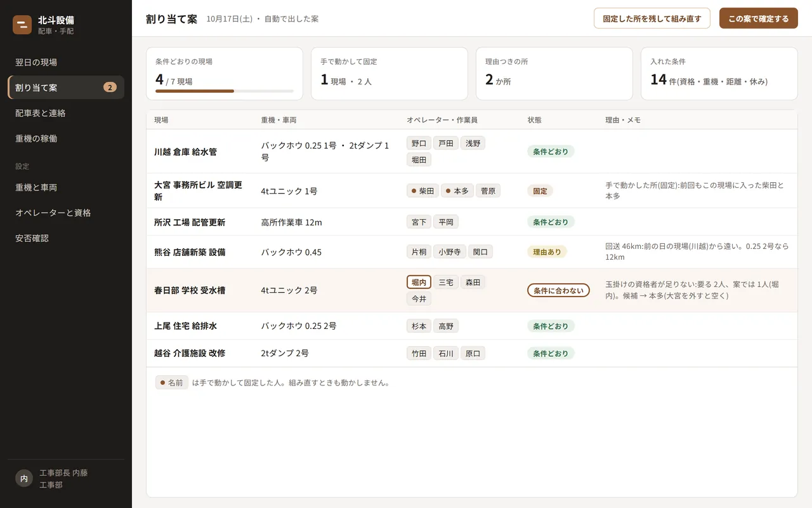Open 翌日の現場 in the sidebar
The height and width of the screenshot is (508, 812).
[x=66, y=62]
